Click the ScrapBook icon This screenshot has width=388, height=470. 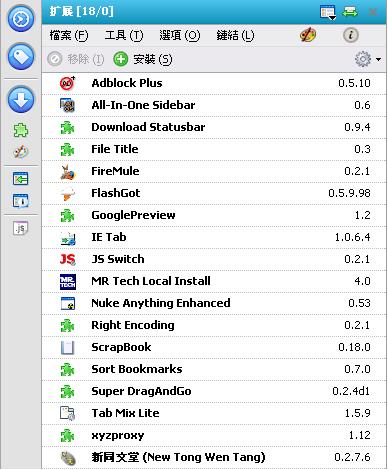point(68,347)
